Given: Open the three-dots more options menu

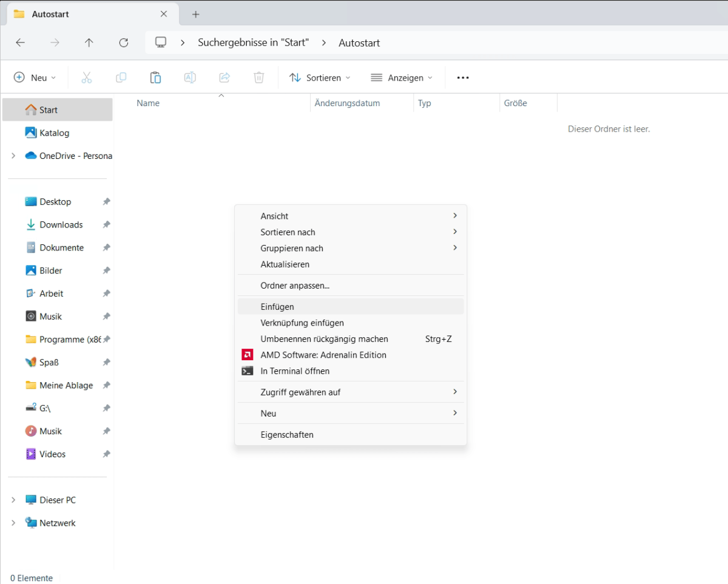Looking at the screenshot, I should click(x=463, y=78).
